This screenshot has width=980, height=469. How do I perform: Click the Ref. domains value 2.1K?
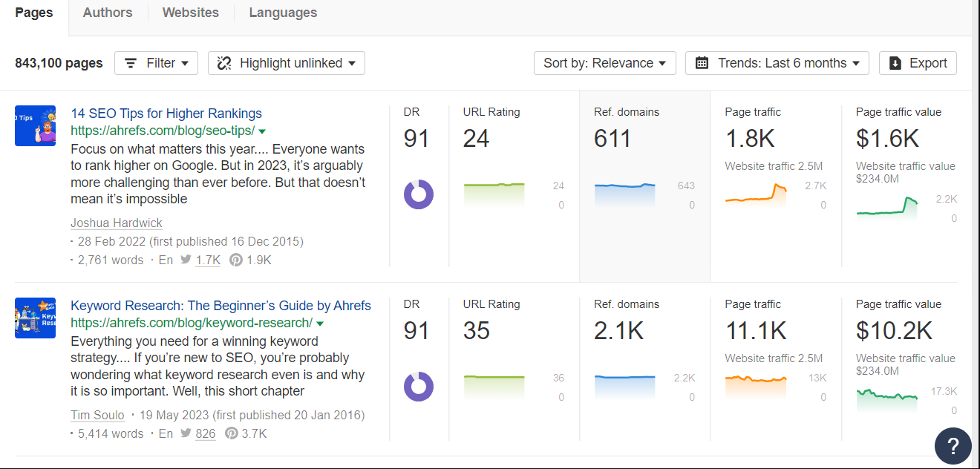coord(620,330)
